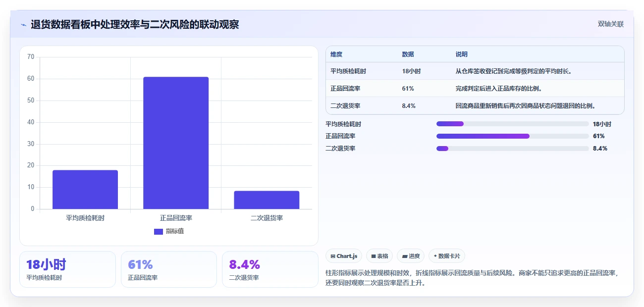Click the 61% table value
Viewport: 644px width, 307px height.
click(408, 89)
